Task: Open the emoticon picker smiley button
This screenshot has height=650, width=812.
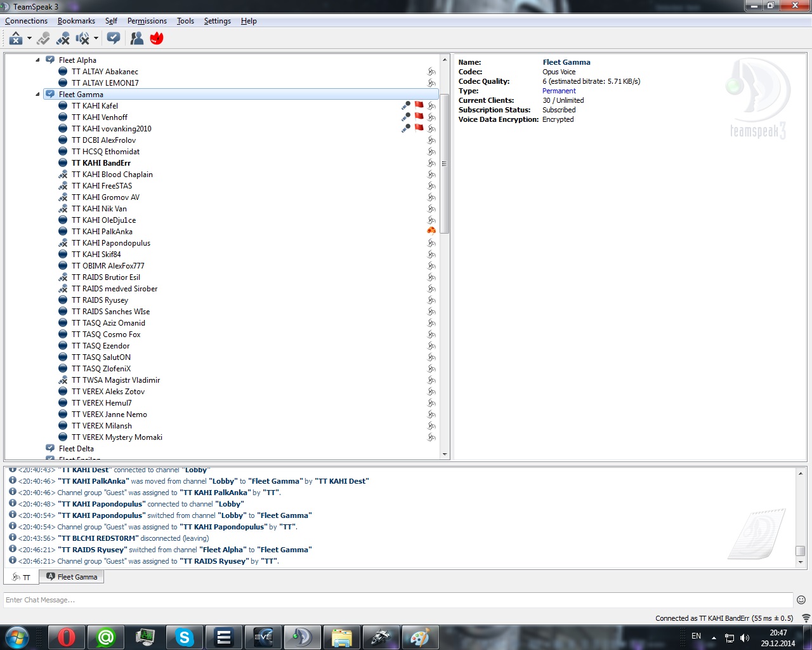Action: 801,600
